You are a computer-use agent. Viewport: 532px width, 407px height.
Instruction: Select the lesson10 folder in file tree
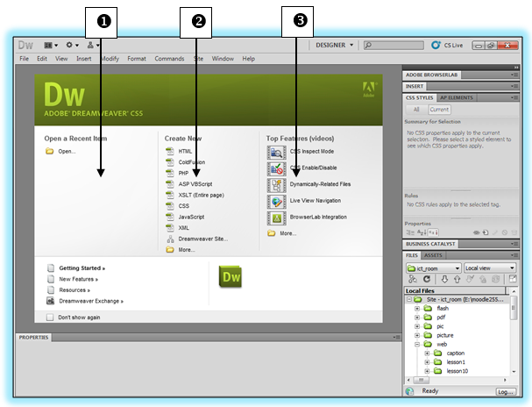[457, 371]
